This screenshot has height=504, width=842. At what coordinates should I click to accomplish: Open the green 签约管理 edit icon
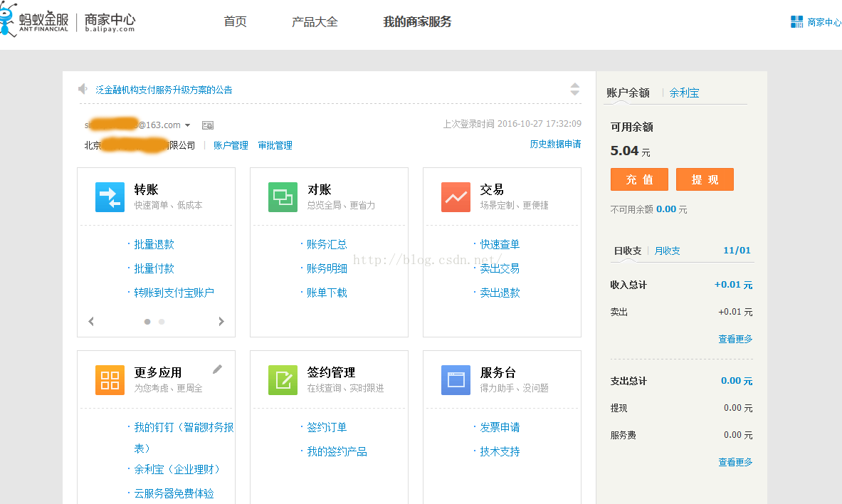click(283, 380)
